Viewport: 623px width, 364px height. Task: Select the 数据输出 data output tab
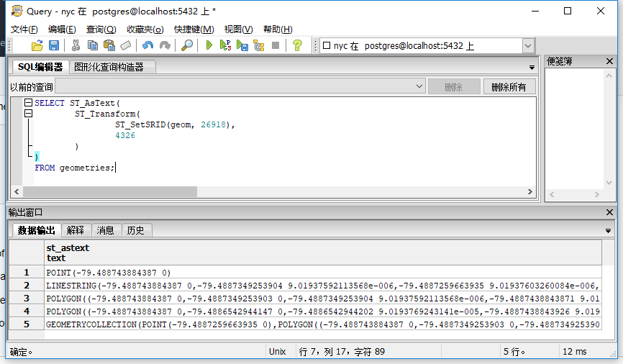pos(36,230)
